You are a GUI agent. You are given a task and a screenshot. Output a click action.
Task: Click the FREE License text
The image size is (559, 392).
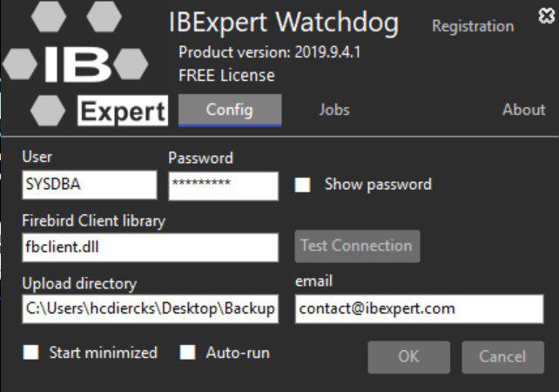pyautogui.click(x=226, y=75)
